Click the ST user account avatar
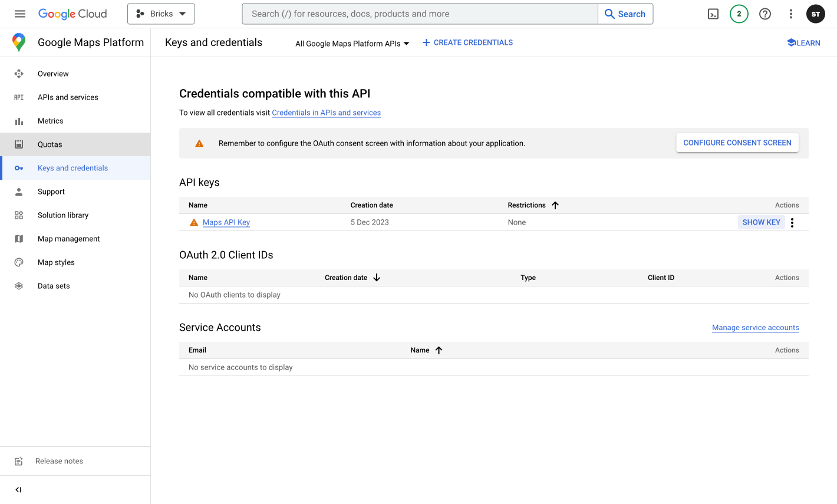Image resolution: width=837 pixels, height=504 pixels. [x=815, y=14]
